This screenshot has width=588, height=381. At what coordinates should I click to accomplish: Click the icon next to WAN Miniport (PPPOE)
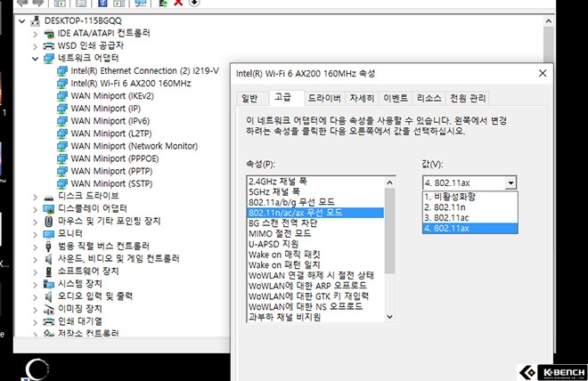(61, 158)
